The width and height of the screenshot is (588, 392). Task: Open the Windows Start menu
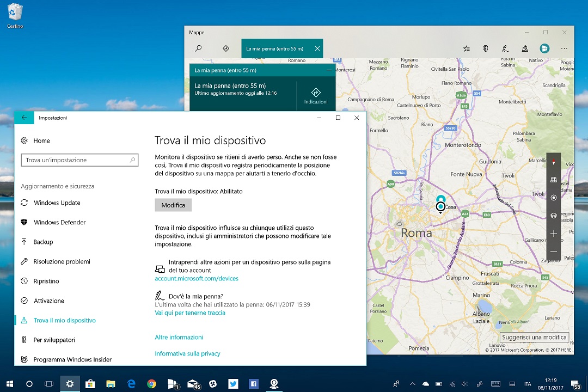10,384
